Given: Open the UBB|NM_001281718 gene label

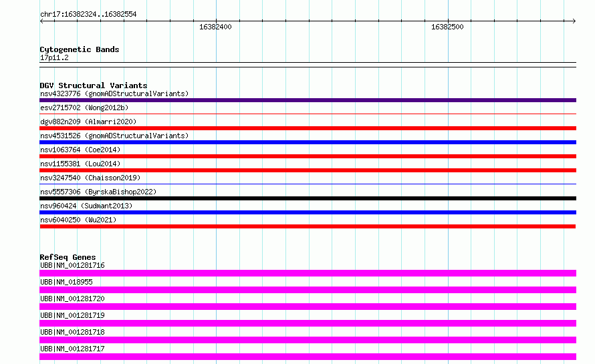Looking at the screenshot, I should click(x=72, y=332).
